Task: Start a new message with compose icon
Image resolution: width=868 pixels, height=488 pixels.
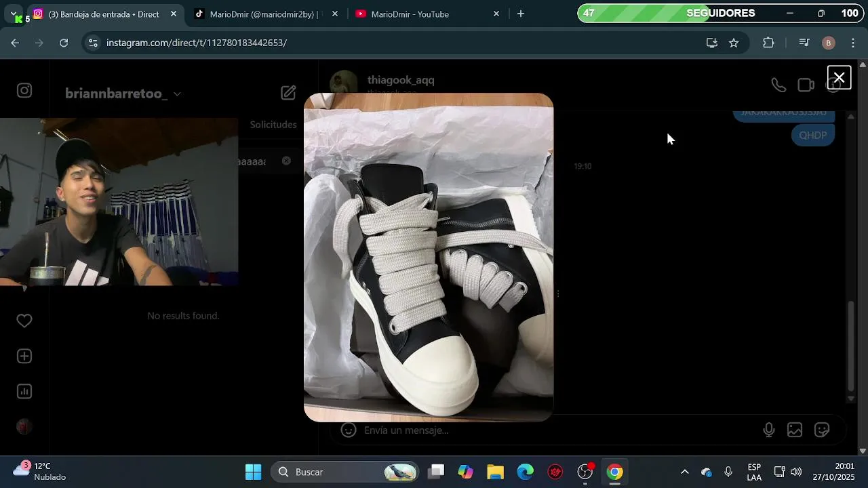Action: 288,93
